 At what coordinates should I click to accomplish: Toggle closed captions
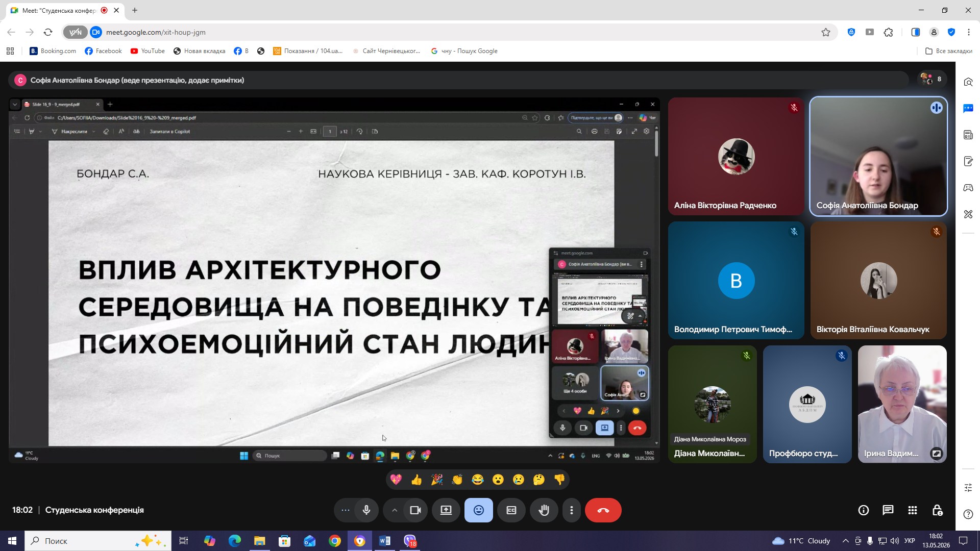click(x=511, y=510)
